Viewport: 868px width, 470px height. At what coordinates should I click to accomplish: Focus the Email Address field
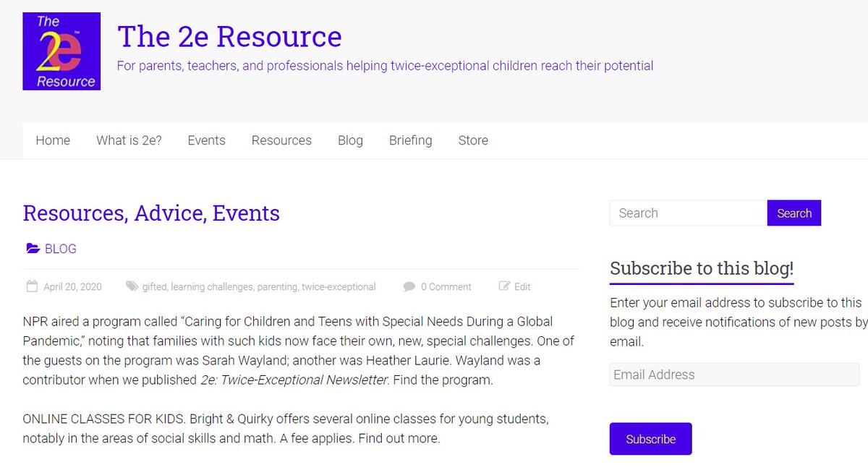(734, 375)
